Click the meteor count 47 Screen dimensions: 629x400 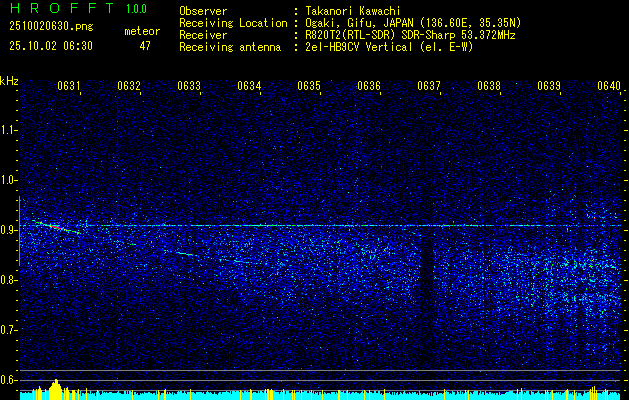click(145, 46)
